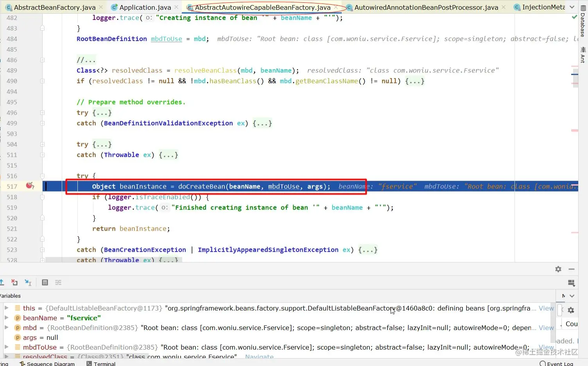588x366 pixels.
Task: Click the blue marker in editor error stripe
Action: pos(575,74)
